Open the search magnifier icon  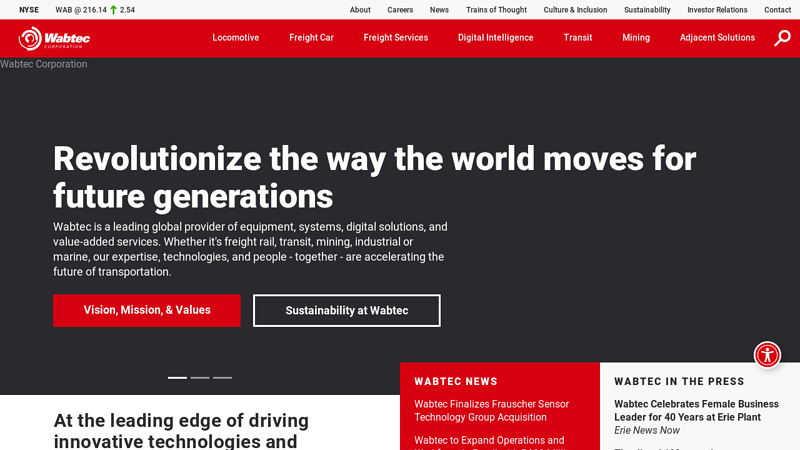(x=782, y=38)
